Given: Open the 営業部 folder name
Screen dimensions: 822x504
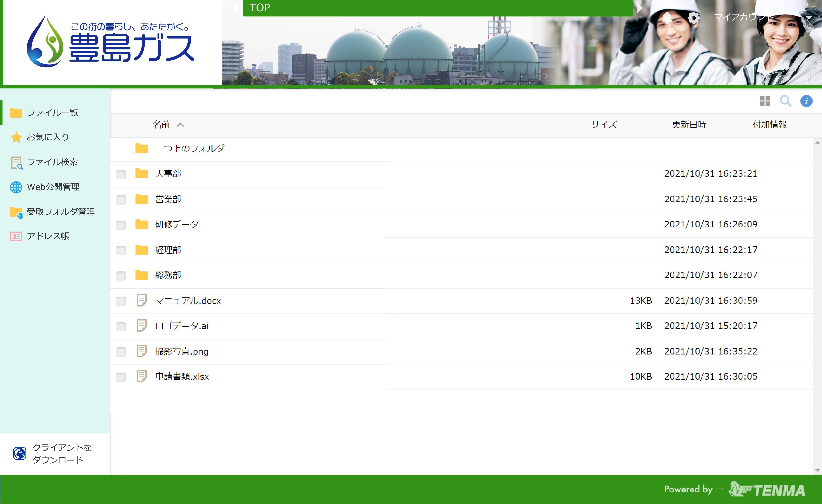Looking at the screenshot, I should pyautogui.click(x=168, y=199).
